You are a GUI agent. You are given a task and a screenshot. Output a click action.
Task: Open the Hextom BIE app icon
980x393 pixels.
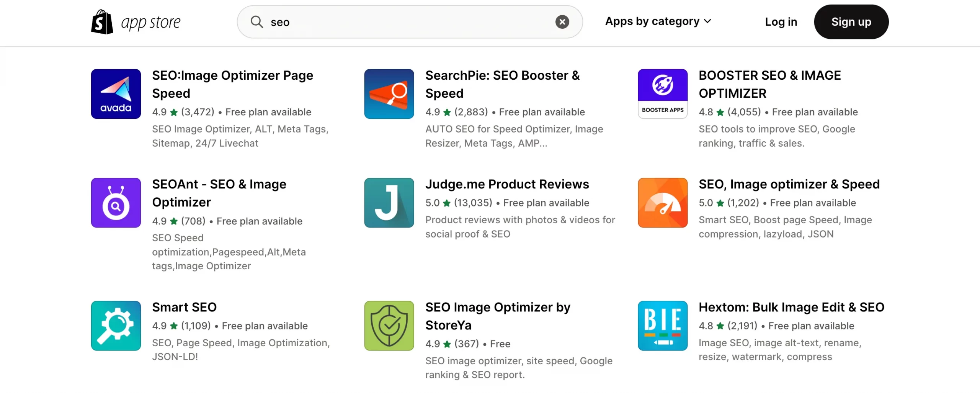(x=662, y=326)
